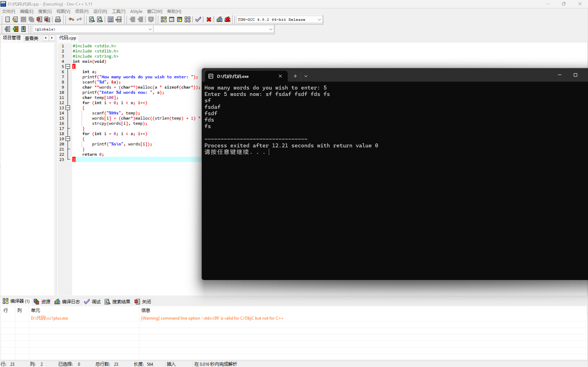588x367 pixels.
Task: Click the New source file icon
Action: click(x=8, y=20)
